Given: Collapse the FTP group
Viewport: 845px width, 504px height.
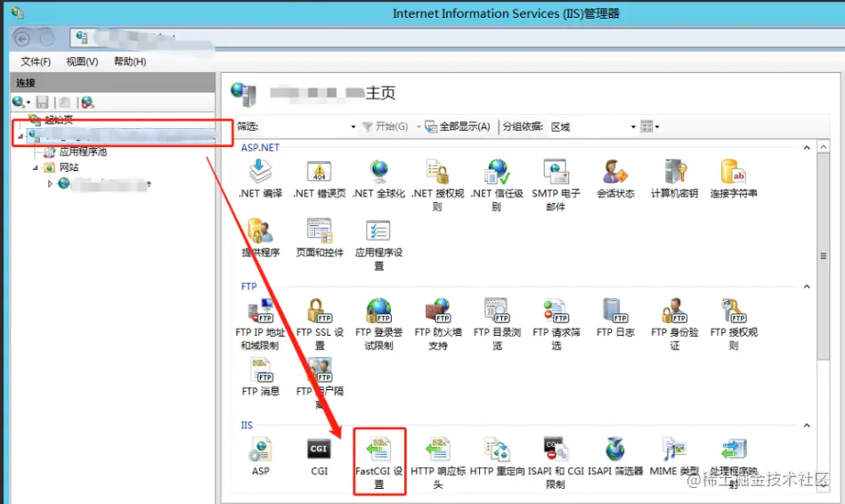Looking at the screenshot, I should [x=807, y=286].
